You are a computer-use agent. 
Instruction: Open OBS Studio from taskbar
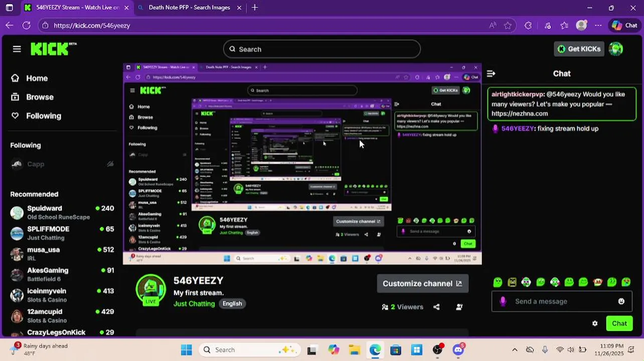(x=438, y=349)
